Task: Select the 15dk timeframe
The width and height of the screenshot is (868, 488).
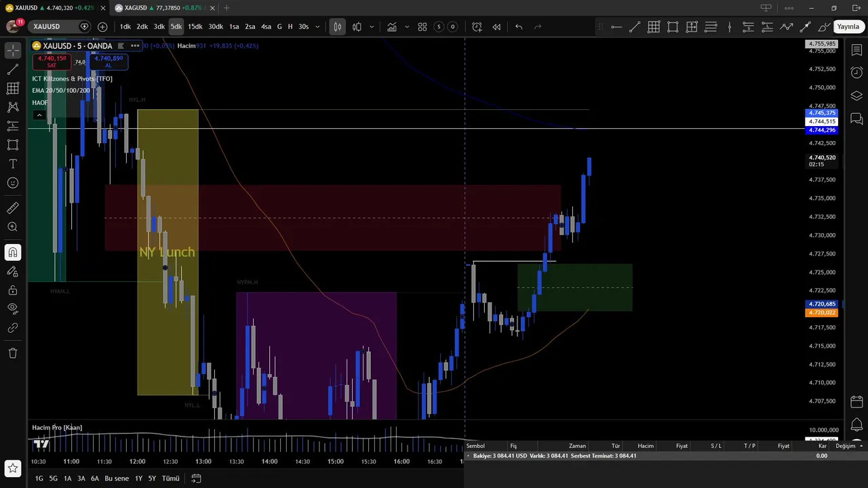Action: click(195, 26)
